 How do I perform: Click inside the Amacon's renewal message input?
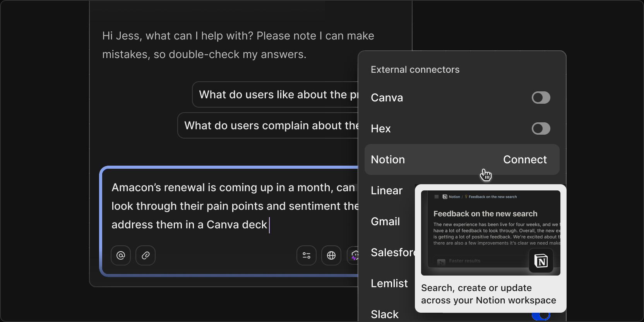coord(229,221)
